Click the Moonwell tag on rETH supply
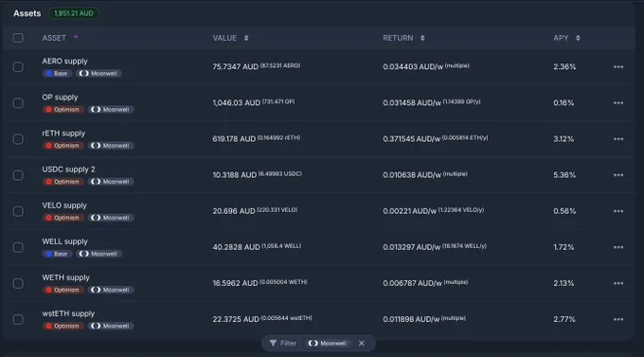The width and height of the screenshot is (644, 357). point(111,146)
